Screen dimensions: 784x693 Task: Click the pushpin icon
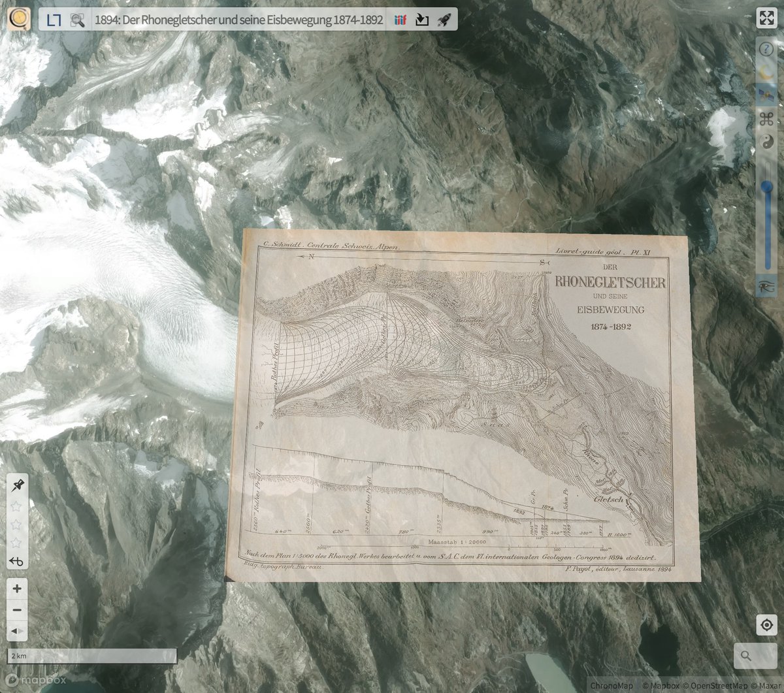pyautogui.click(x=17, y=485)
